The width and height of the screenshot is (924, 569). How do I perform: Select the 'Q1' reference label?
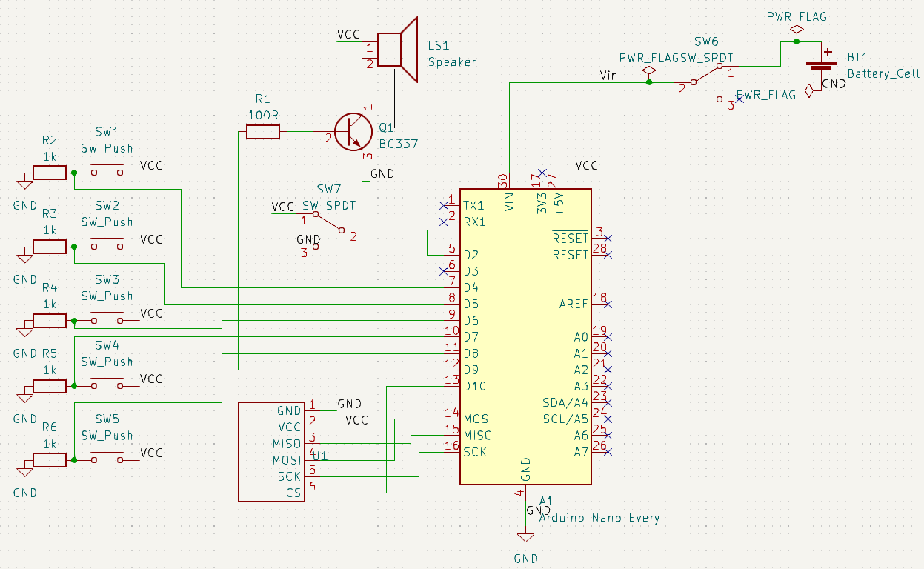coord(387,128)
